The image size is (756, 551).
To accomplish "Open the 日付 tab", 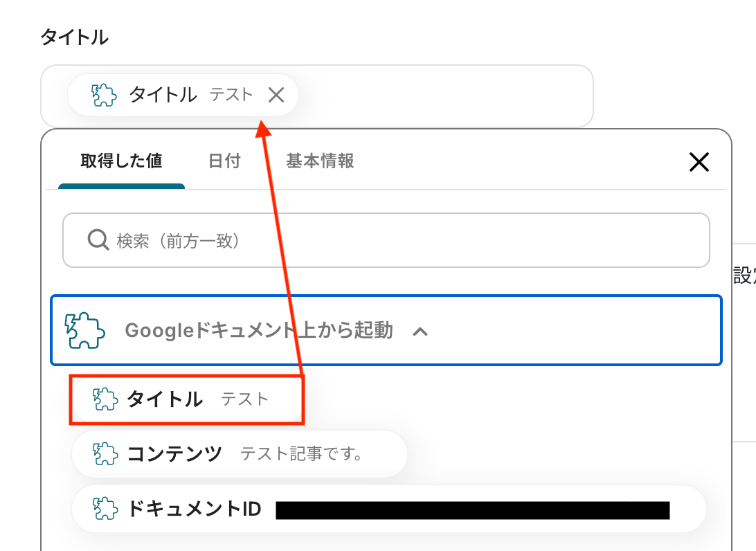I will pyautogui.click(x=224, y=161).
